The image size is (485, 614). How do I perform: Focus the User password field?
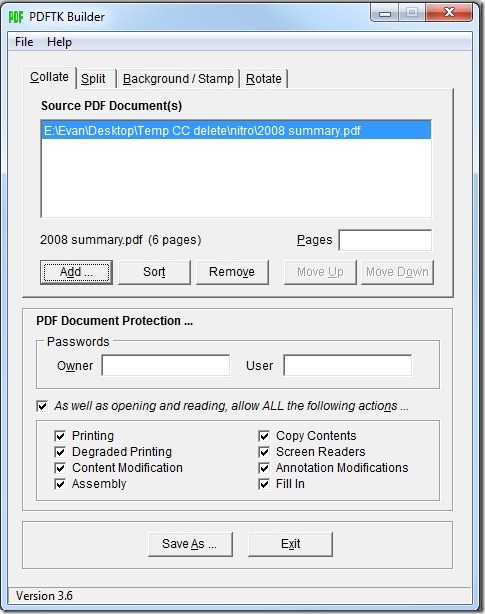[348, 365]
